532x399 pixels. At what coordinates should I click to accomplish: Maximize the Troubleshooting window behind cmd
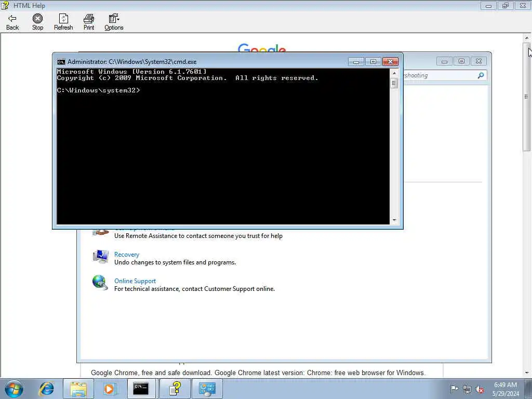[461, 61]
